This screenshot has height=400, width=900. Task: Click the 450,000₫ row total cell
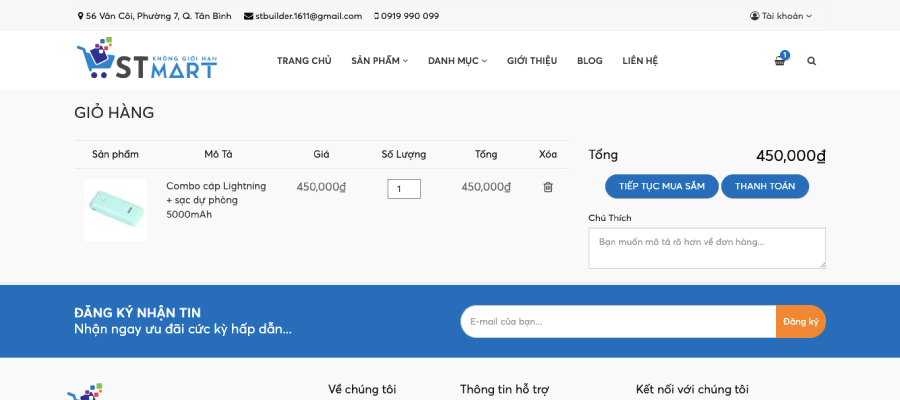tap(486, 187)
